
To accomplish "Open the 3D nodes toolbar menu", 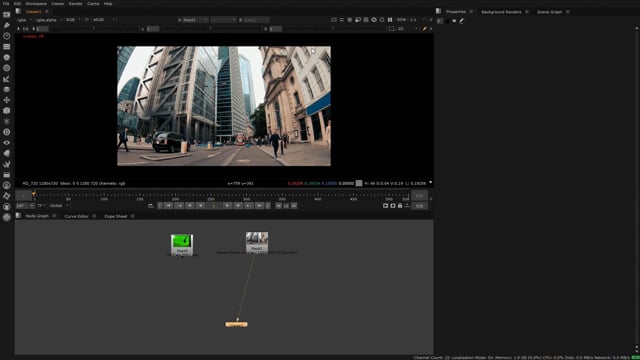I will point(7,111).
